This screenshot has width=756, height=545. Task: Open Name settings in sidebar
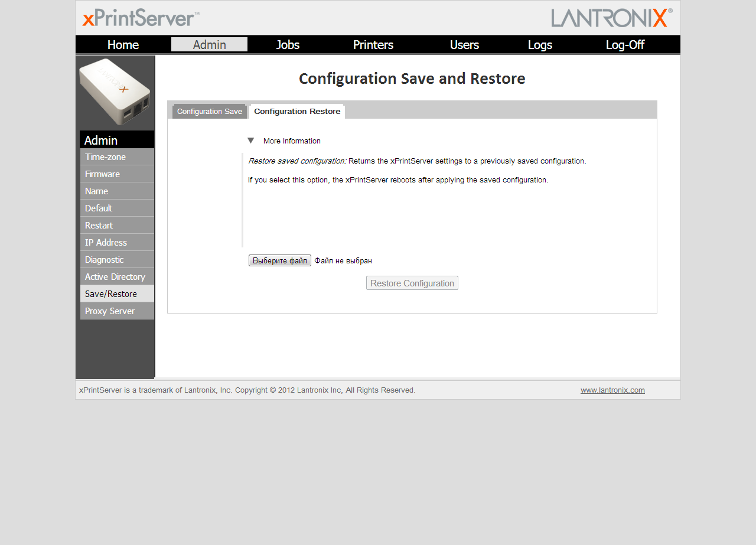click(117, 191)
